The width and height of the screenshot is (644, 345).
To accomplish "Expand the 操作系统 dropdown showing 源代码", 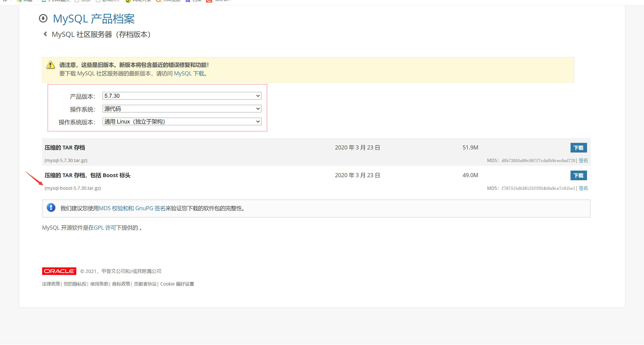I will [x=182, y=109].
